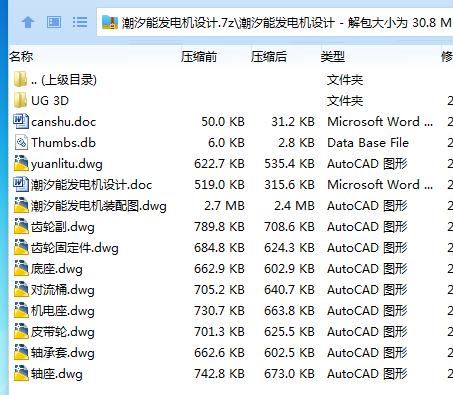Select the icon of 齿轮固定件.dwg
453x395 pixels.
pos(21,247)
